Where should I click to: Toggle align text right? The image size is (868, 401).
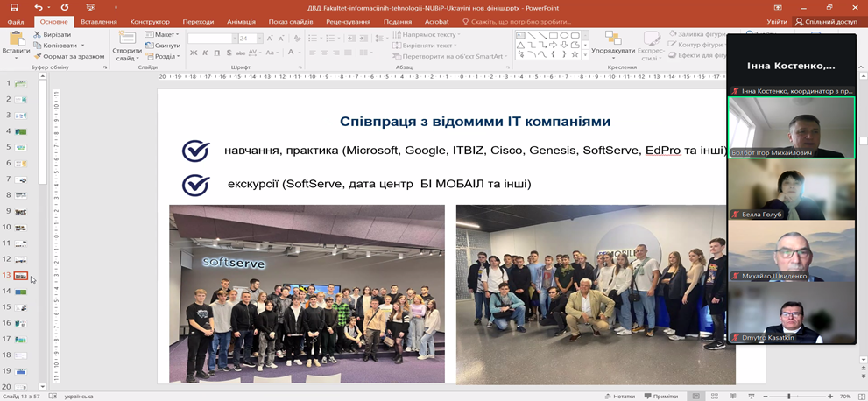(335, 53)
